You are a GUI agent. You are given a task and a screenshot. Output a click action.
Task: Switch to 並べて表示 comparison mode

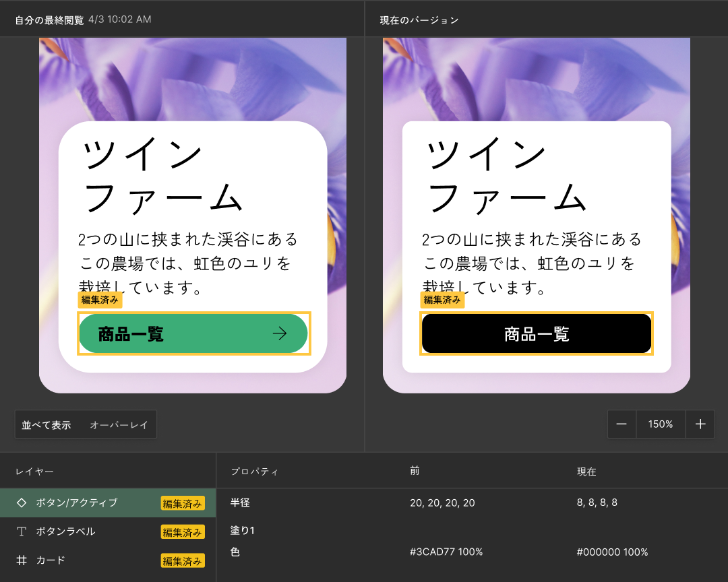[44, 424]
